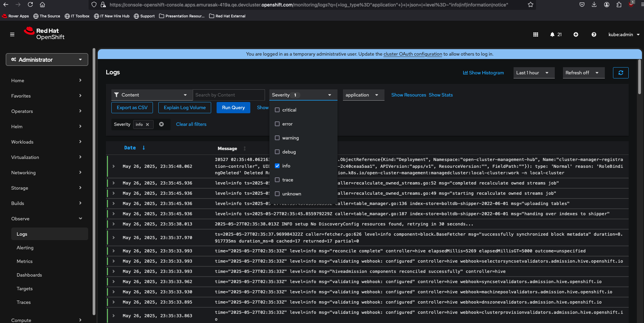Click the quick create plus icon
Image resolution: width=644 pixels, height=323 pixels.
[x=576, y=34]
